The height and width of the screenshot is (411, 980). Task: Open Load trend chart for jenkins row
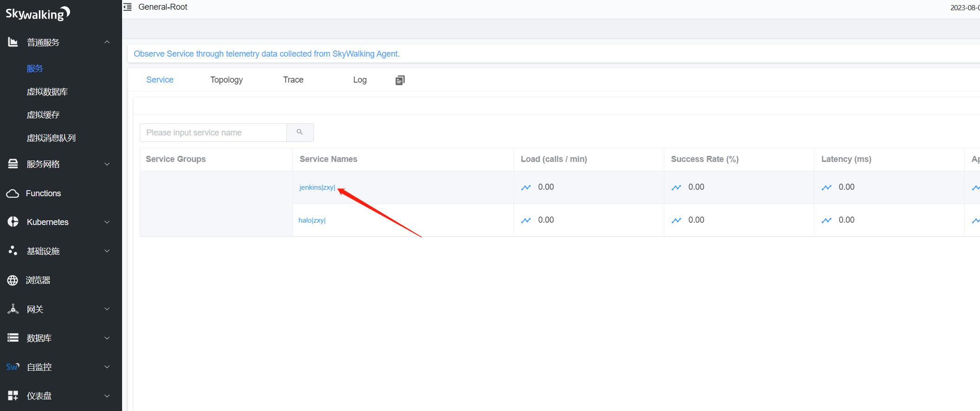click(x=526, y=187)
